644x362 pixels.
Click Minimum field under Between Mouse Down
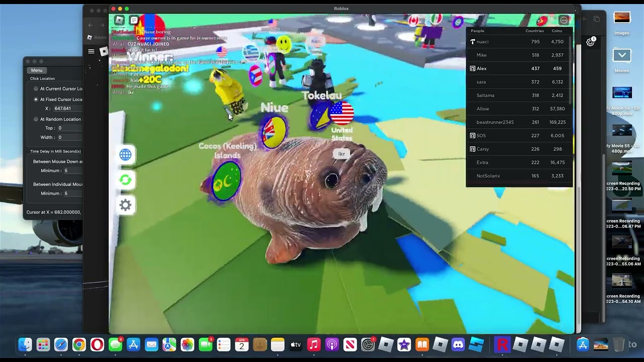click(x=72, y=171)
